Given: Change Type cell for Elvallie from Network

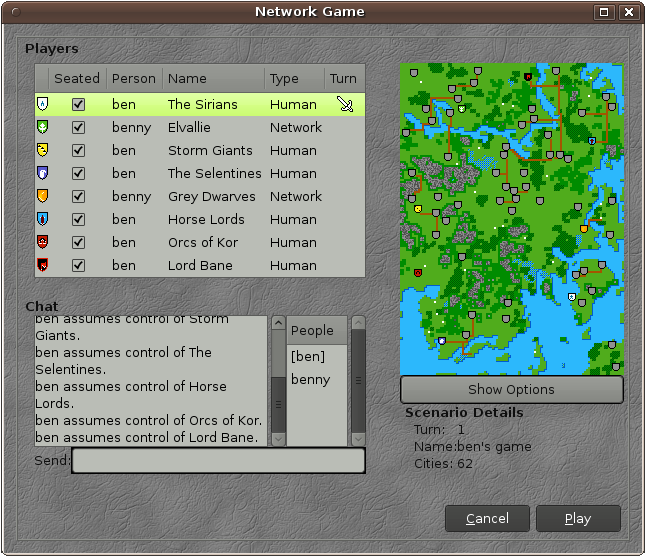Looking at the screenshot, I should click(295, 127).
